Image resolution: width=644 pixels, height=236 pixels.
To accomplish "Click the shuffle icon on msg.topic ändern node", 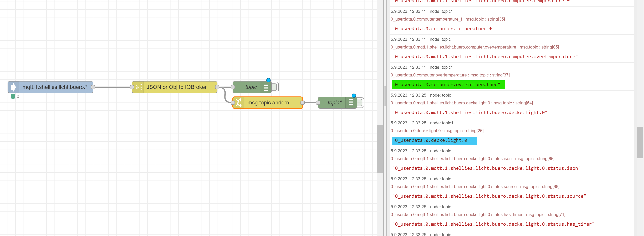I will [239, 103].
